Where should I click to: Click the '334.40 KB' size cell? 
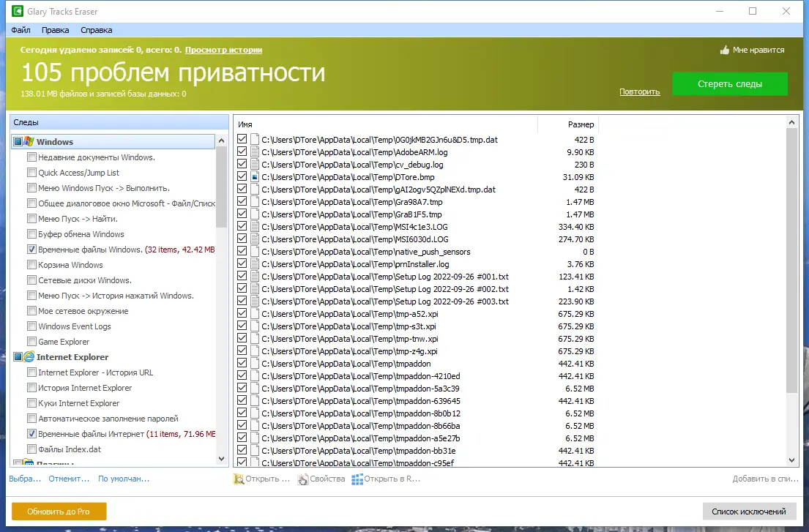point(576,227)
